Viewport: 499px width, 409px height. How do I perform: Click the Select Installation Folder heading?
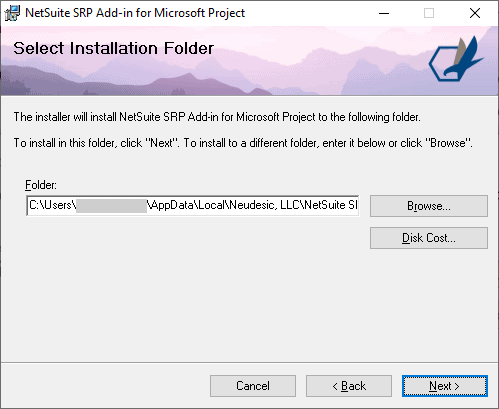(x=113, y=48)
